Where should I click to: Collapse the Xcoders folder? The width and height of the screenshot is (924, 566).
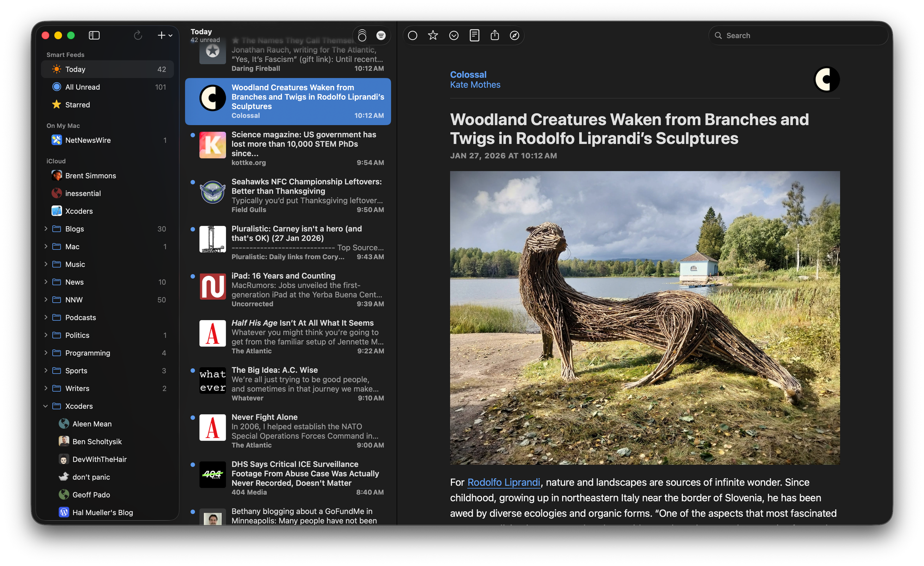point(45,406)
